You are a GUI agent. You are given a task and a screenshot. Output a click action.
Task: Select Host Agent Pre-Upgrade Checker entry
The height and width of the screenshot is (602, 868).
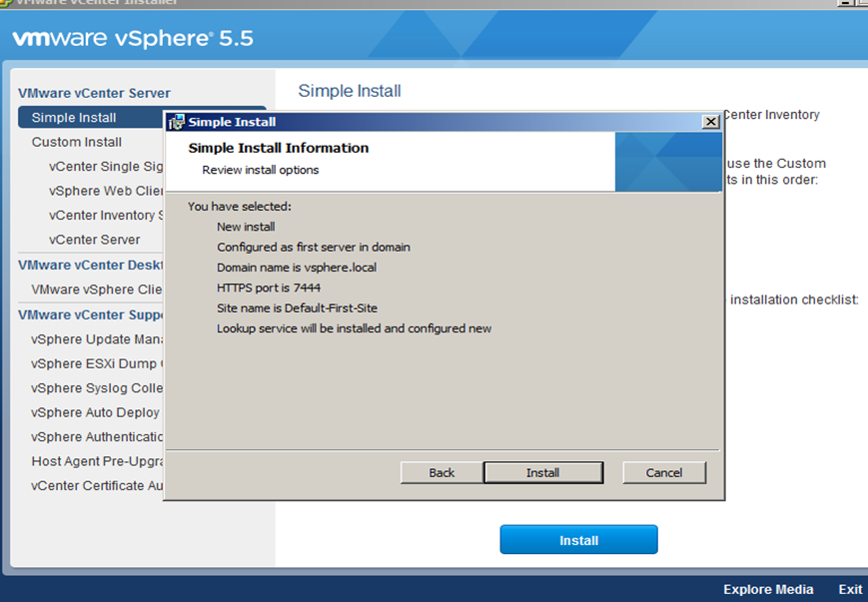coord(97,460)
